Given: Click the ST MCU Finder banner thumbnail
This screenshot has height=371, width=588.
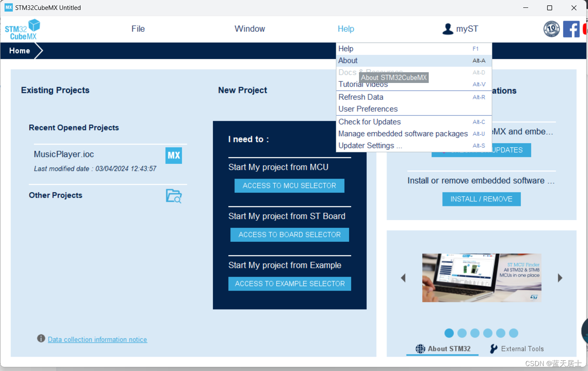Looking at the screenshot, I should pos(482,278).
